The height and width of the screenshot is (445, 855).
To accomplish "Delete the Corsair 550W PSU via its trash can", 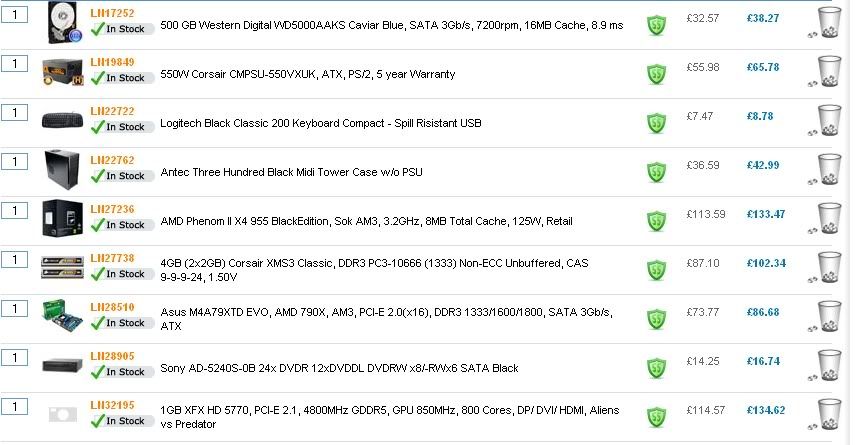I will 829,74.
